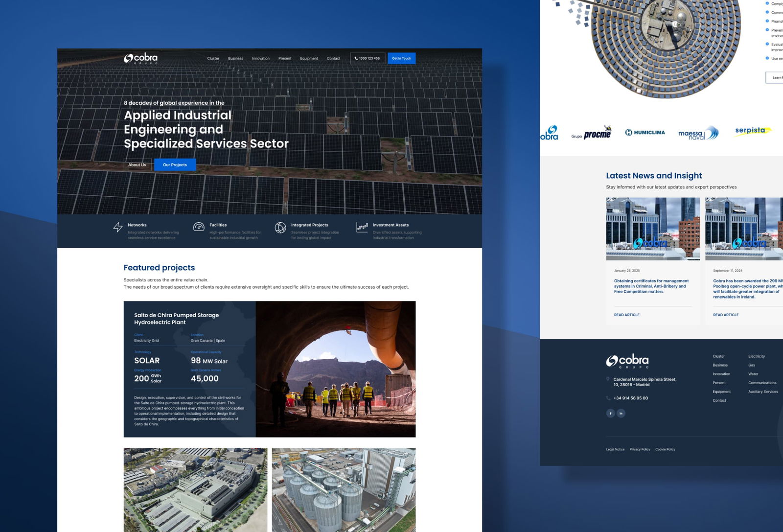The width and height of the screenshot is (783, 532).
Task: Open READ ARTICLE for management certificates news
Action: pos(627,315)
